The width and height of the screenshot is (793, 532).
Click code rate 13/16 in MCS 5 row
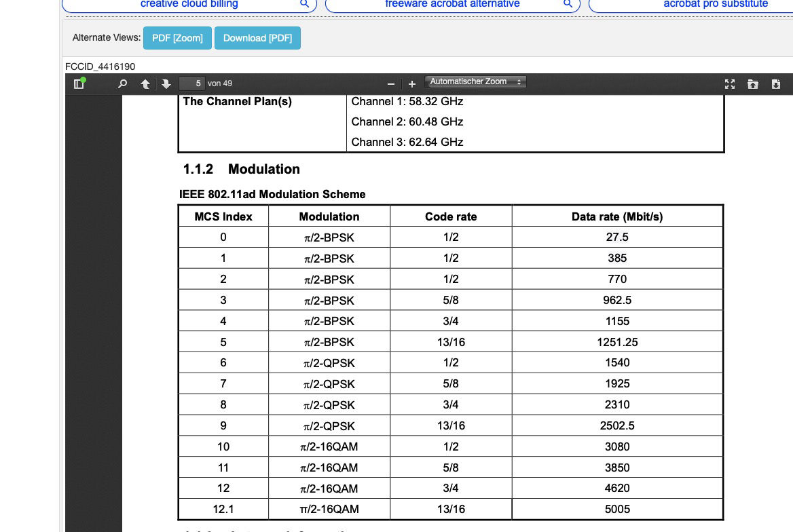pos(451,342)
